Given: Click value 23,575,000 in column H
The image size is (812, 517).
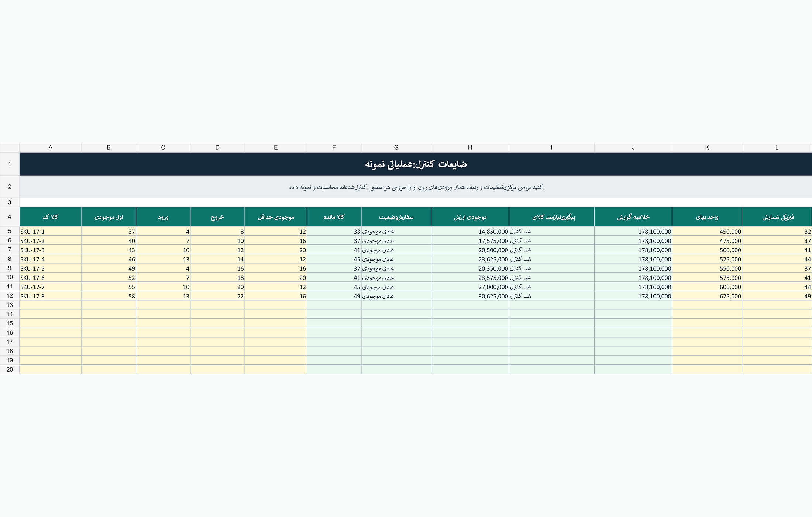Looking at the screenshot, I should point(470,277).
